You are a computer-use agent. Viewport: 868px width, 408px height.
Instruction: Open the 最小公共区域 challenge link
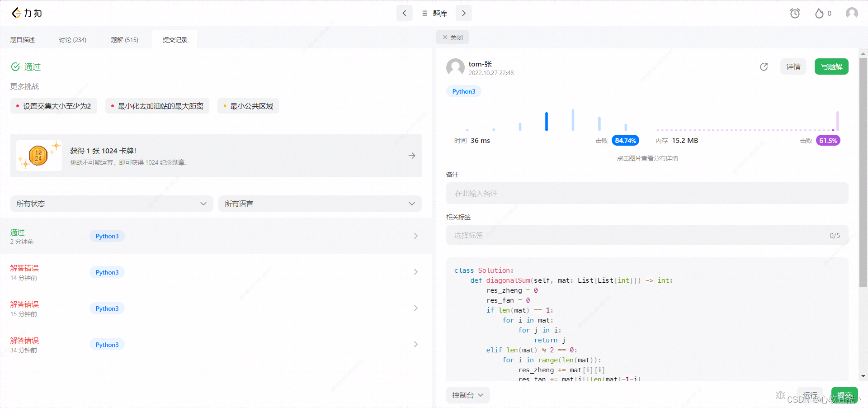pos(248,106)
